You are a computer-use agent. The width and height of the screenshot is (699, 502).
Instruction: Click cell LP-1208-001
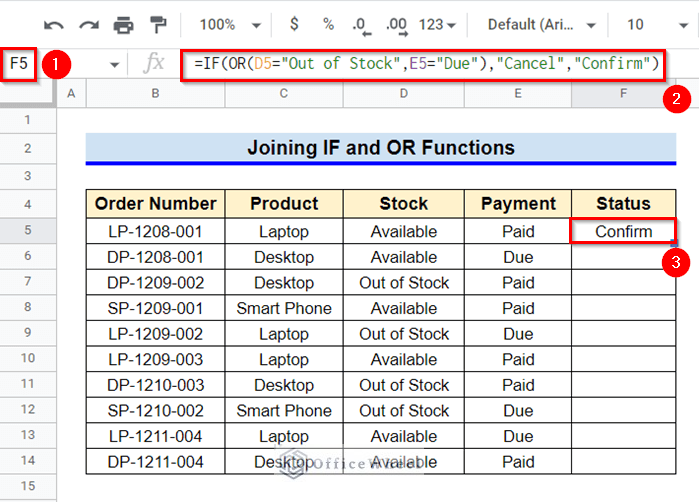pyautogui.click(x=156, y=231)
